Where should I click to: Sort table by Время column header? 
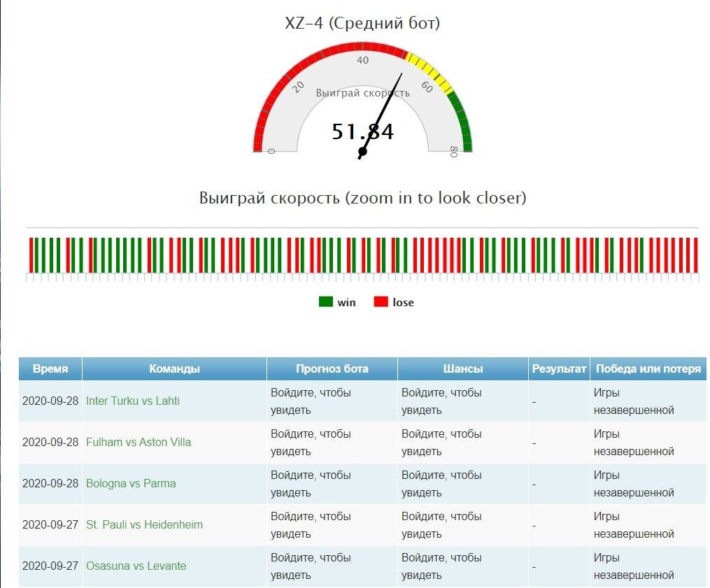50,369
